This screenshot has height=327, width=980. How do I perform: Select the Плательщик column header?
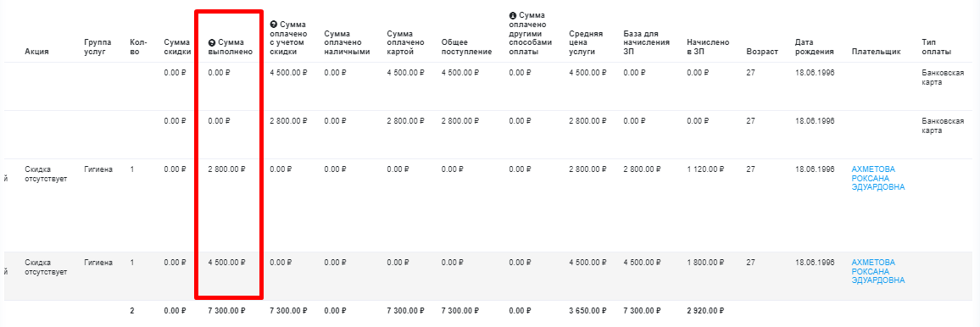(877, 52)
